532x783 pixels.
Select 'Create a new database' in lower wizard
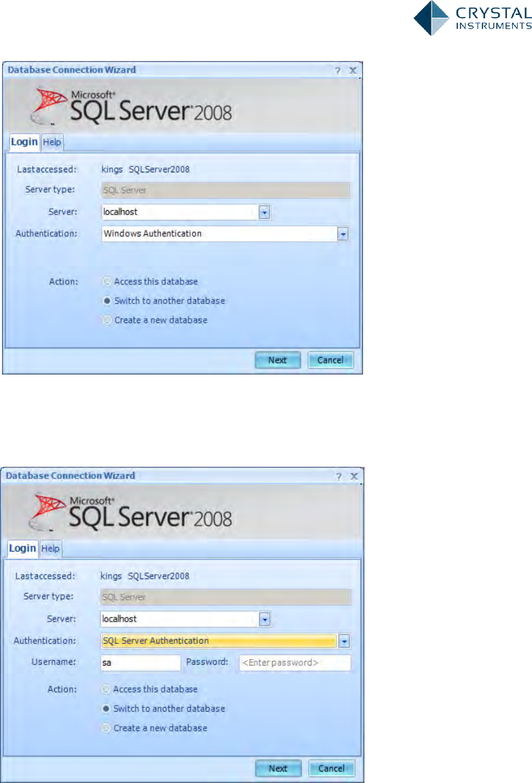(x=154, y=729)
